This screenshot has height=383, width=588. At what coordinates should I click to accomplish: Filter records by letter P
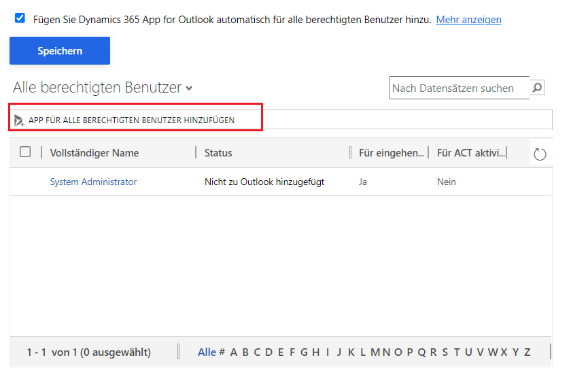[409, 352]
